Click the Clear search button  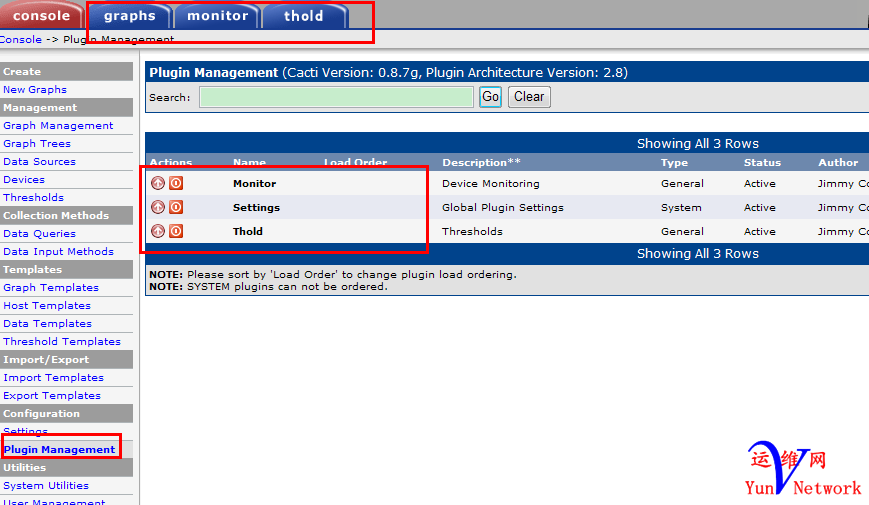529,97
